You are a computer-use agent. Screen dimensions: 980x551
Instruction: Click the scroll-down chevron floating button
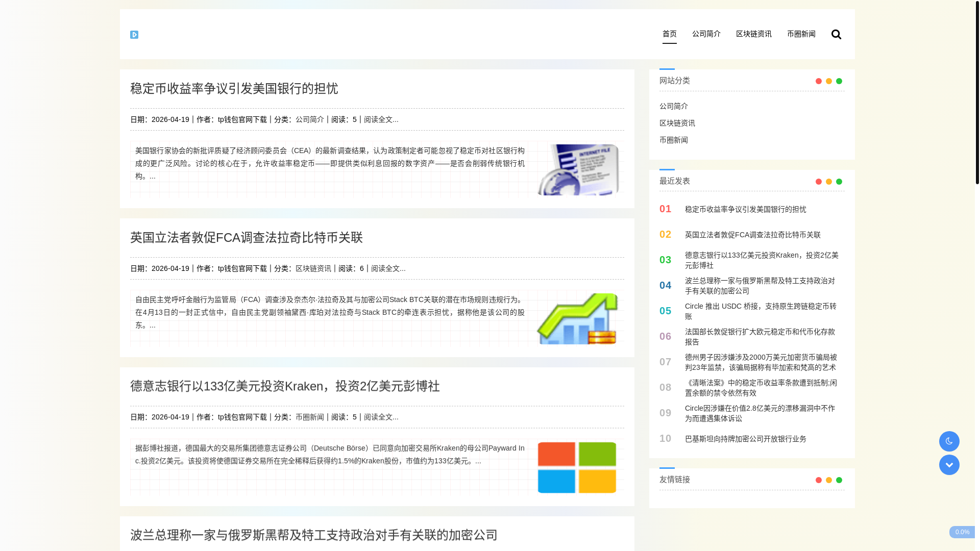point(949,465)
